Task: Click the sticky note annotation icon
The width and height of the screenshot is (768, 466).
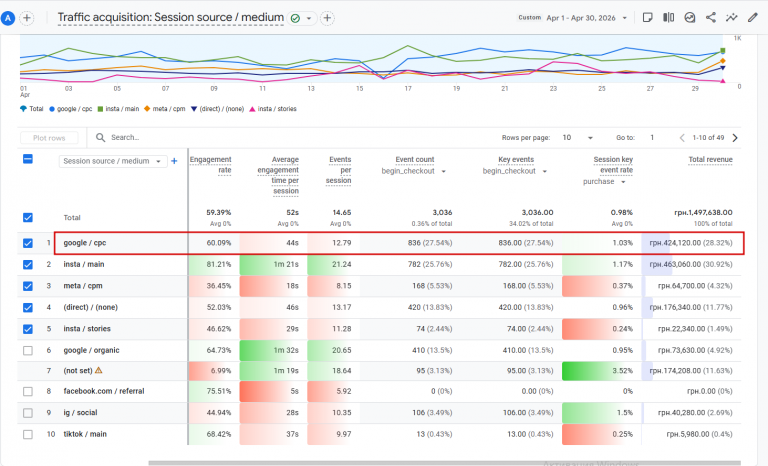Action: [x=648, y=18]
